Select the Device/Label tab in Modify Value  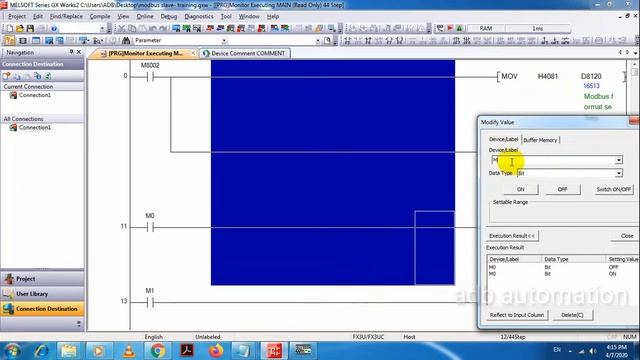[x=503, y=139]
